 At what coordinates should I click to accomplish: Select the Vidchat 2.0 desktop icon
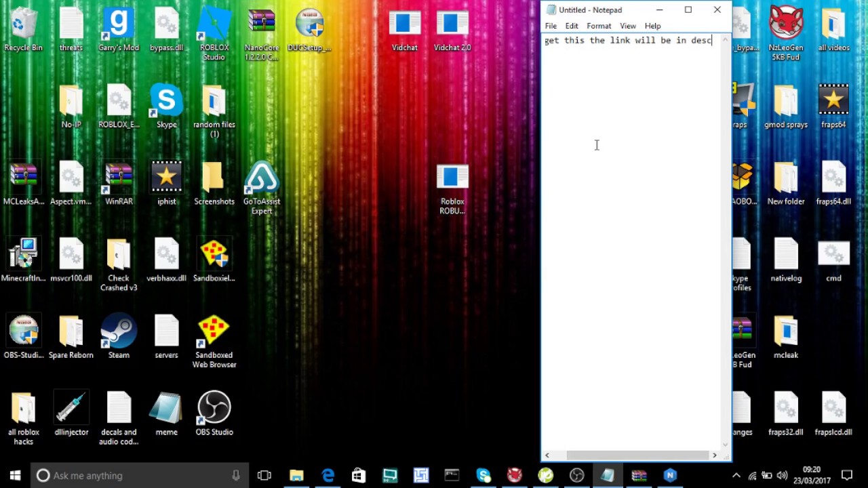(452, 30)
